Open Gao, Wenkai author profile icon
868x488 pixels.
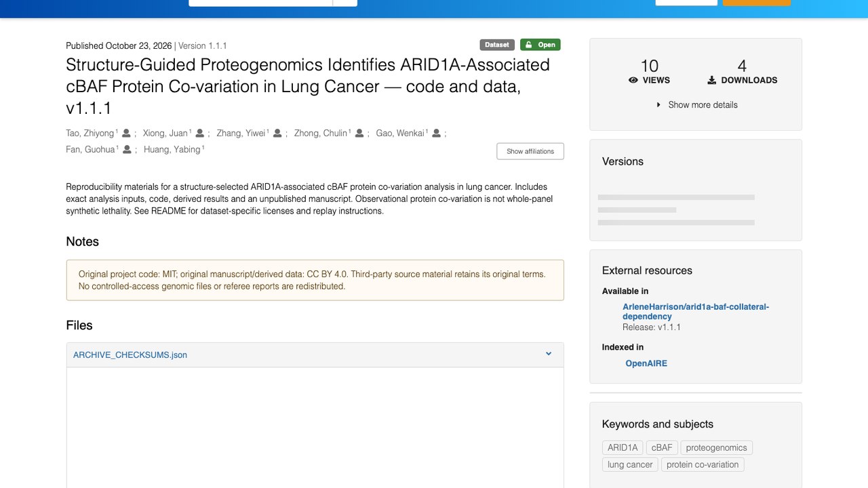[437, 134]
